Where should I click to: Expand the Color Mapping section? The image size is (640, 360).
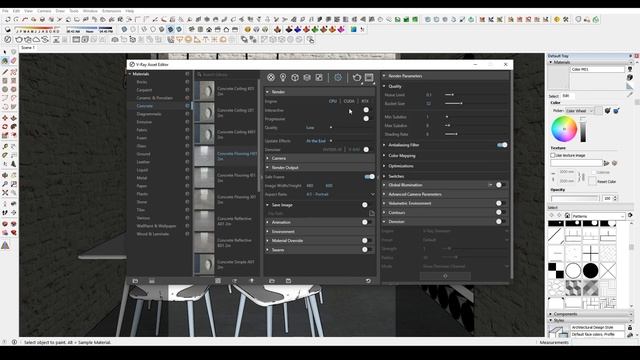coord(384,156)
